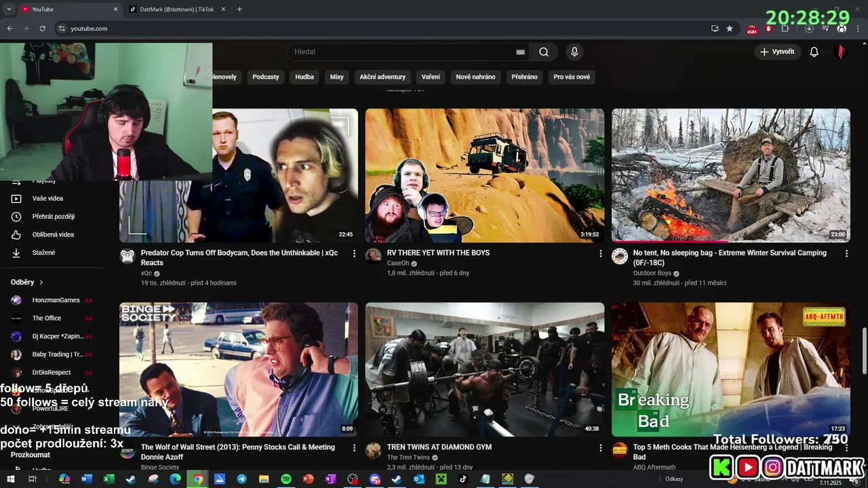The height and width of the screenshot is (488, 868).
Task: Open Minecraft from the taskbar
Action: click(441, 479)
